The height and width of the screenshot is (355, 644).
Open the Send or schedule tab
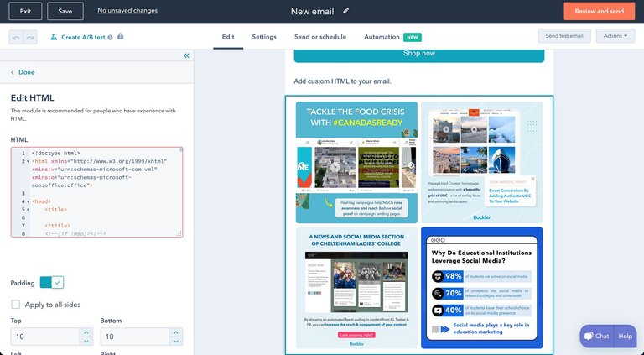click(x=320, y=37)
